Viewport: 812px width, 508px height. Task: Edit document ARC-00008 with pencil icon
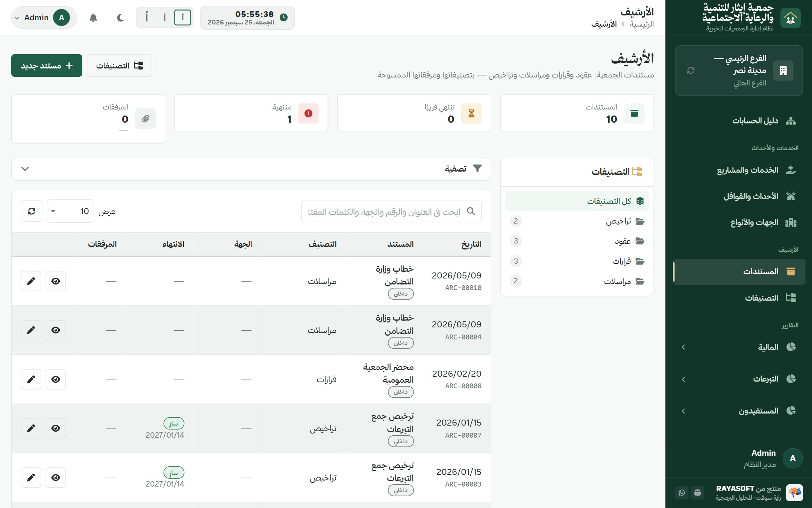point(31,379)
